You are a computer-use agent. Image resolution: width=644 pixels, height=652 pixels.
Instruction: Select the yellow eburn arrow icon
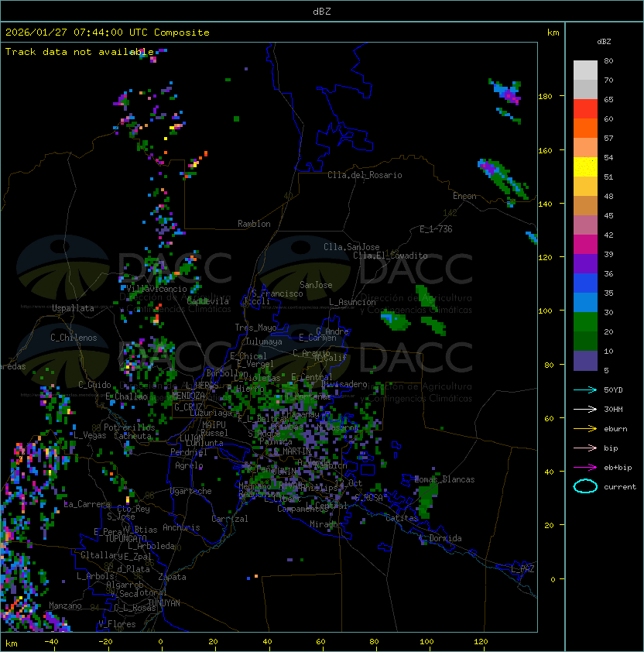coord(585,428)
